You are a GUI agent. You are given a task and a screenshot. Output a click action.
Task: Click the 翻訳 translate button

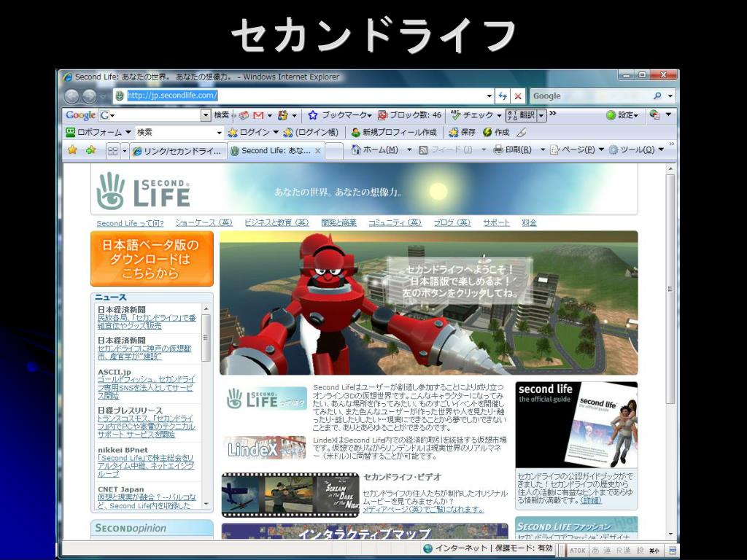[x=521, y=115]
